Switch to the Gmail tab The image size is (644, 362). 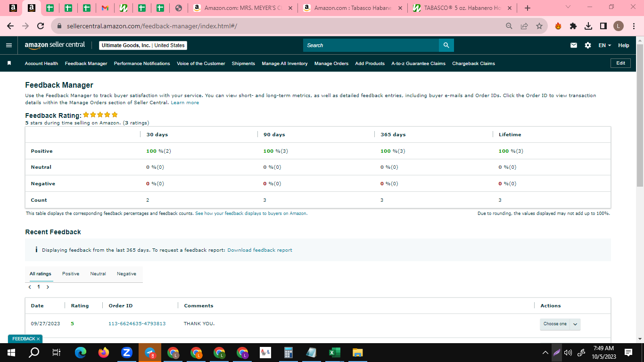105,8
